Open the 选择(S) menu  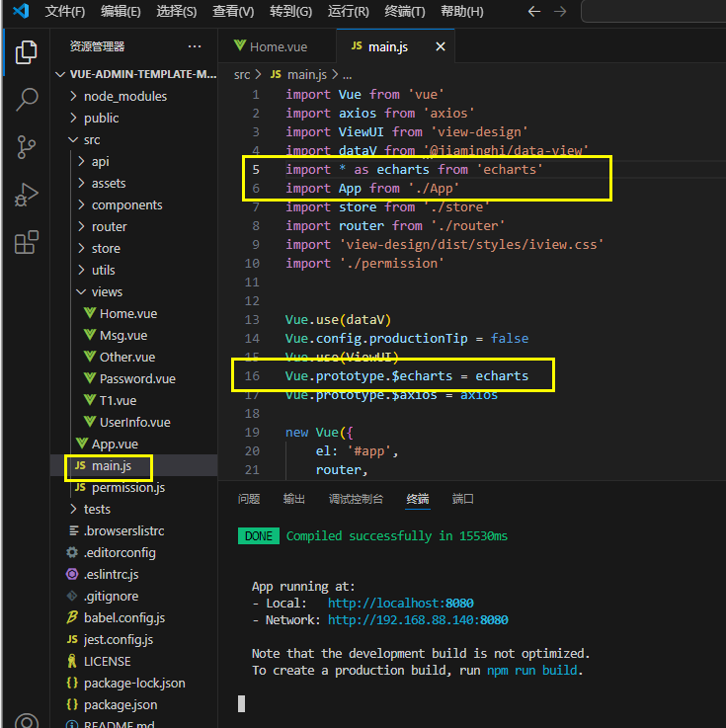[x=177, y=11]
